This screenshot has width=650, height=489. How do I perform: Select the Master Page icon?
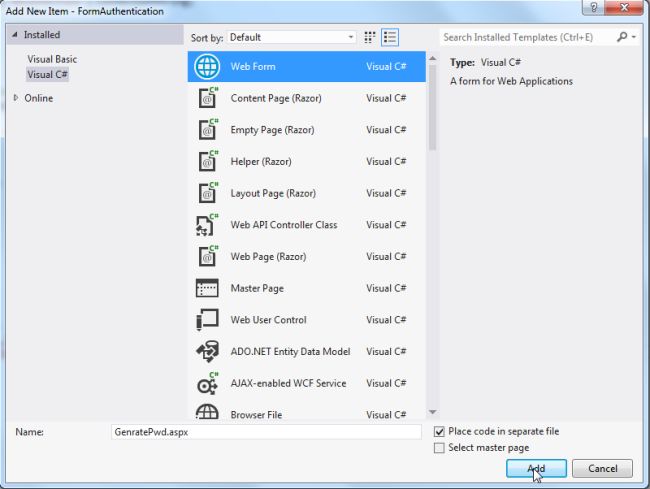click(x=207, y=288)
